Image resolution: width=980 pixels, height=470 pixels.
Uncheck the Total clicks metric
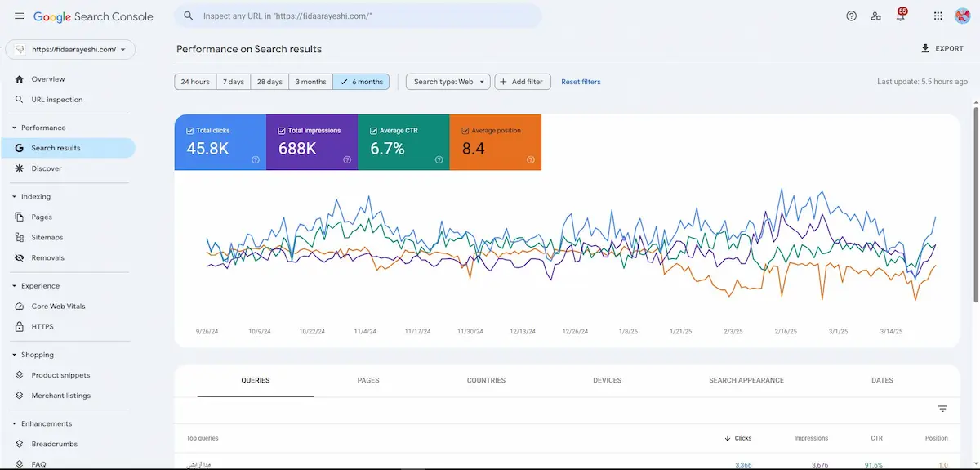point(190,131)
